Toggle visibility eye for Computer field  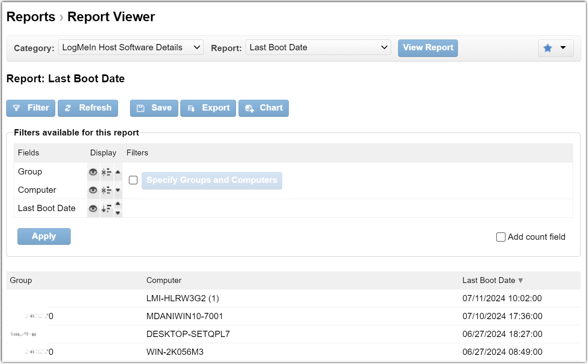point(93,190)
